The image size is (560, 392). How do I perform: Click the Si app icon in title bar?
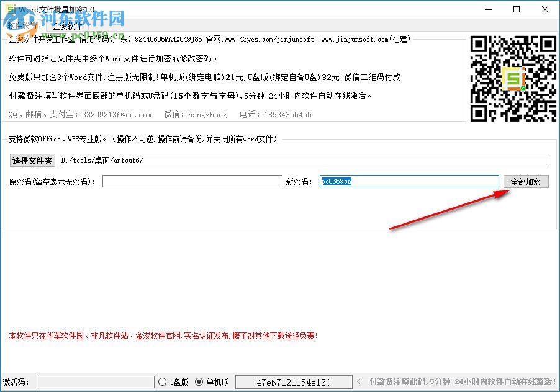[x=11, y=9]
